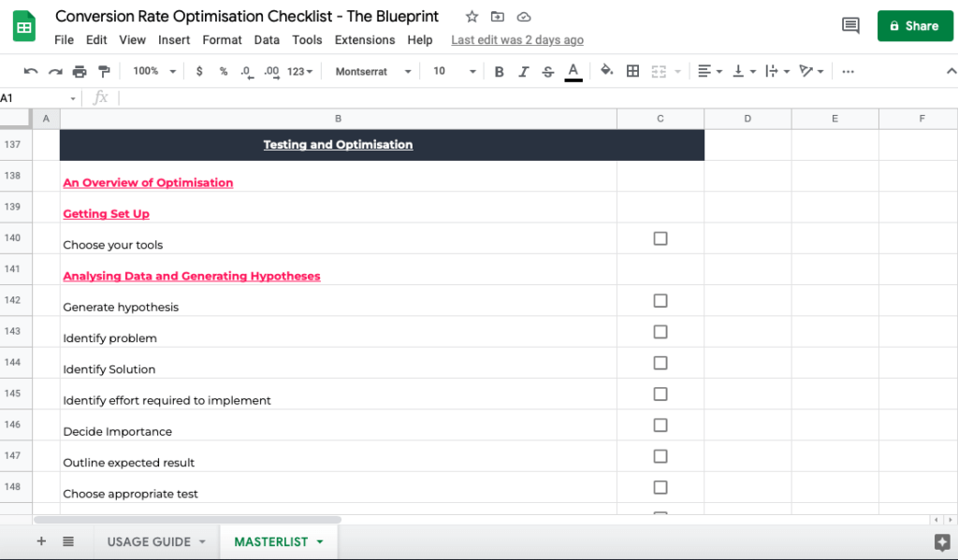Click the Explore icon in the bottom corner

click(942, 541)
